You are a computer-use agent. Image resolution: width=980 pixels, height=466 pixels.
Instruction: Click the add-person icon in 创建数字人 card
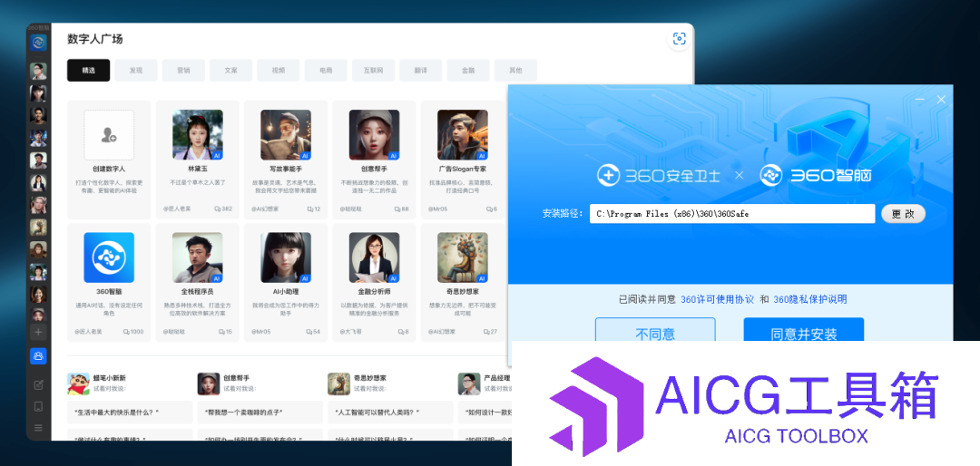coord(110,135)
